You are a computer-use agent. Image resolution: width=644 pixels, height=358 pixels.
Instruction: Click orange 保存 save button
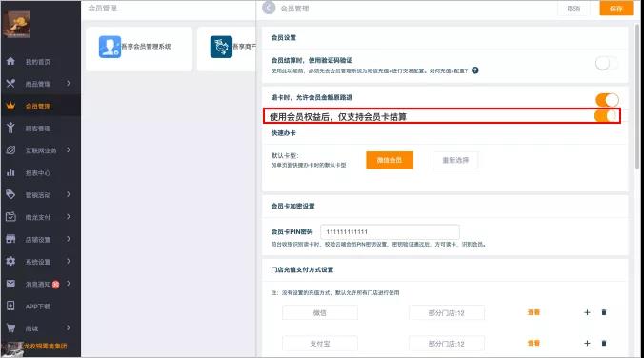(x=616, y=9)
